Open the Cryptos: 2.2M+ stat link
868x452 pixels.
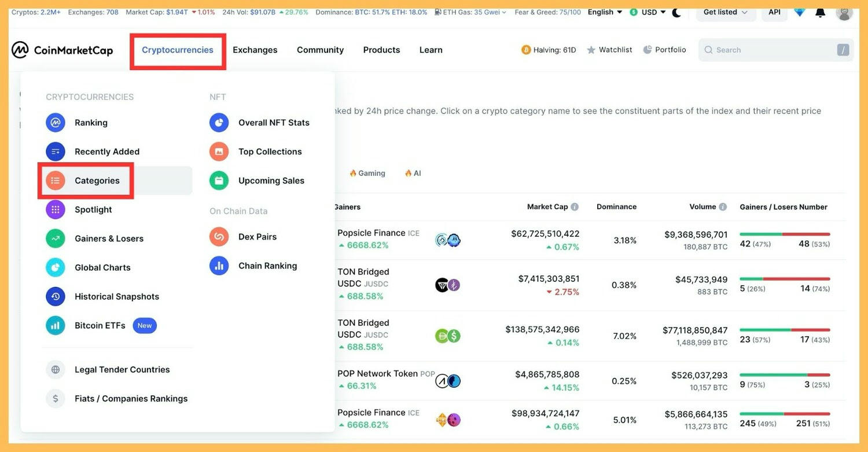[36, 12]
